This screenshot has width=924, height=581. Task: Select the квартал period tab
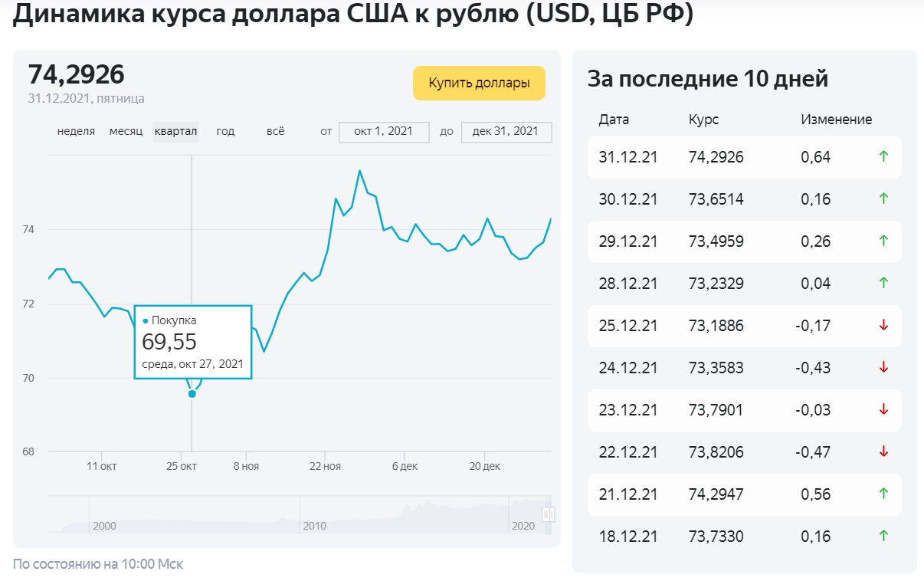click(x=175, y=131)
